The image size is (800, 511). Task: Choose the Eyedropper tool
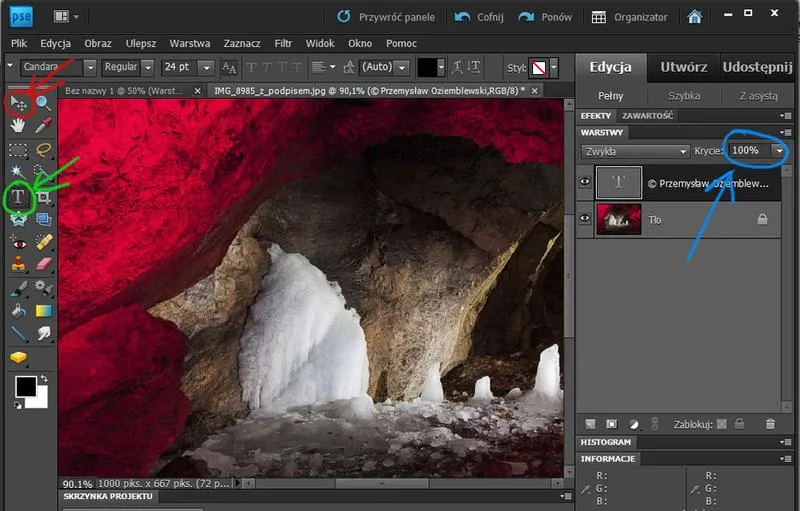pyautogui.click(x=44, y=125)
